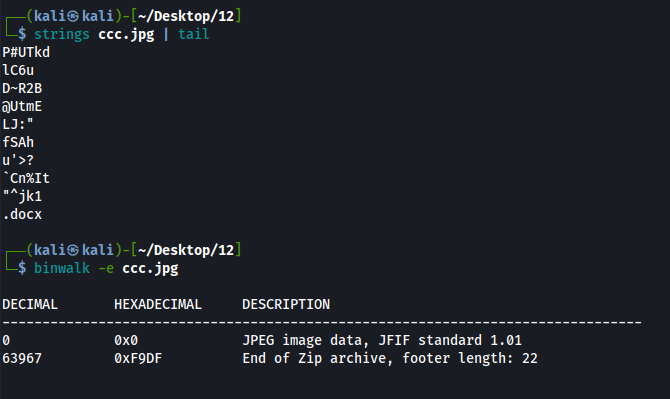Click the 'JPEG image data' description text
The height and width of the screenshot is (399, 670).
click(x=303, y=340)
